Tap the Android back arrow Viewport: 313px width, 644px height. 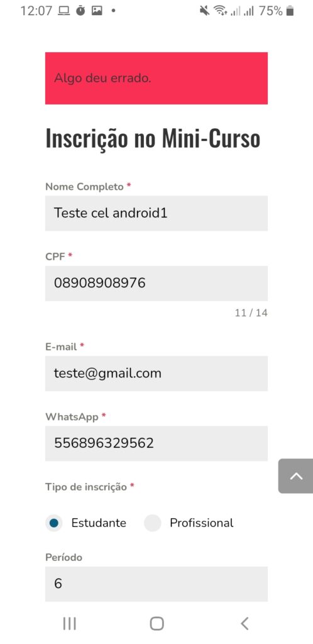tap(244, 623)
